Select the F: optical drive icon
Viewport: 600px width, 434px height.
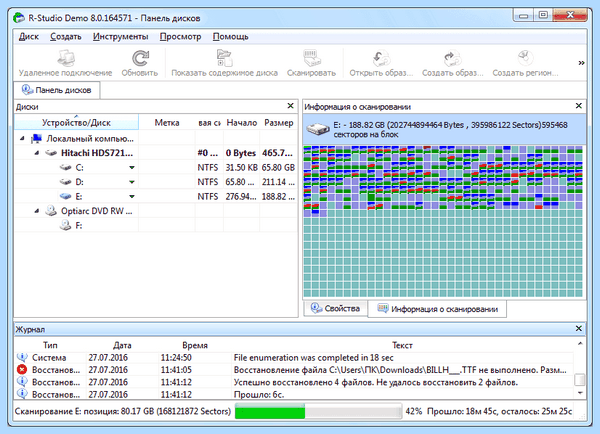tap(65, 225)
